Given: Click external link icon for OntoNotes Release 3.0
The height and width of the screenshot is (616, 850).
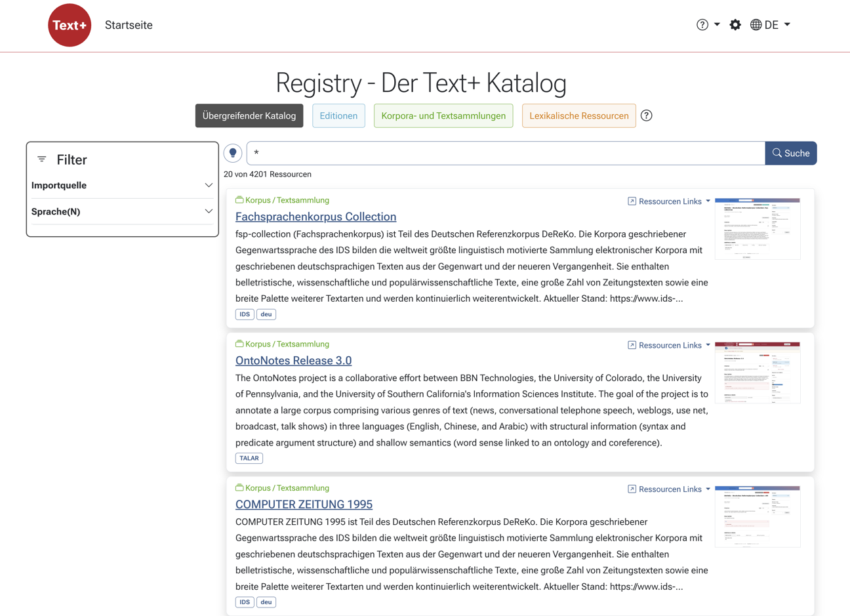Looking at the screenshot, I should click(x=632, y=345).
